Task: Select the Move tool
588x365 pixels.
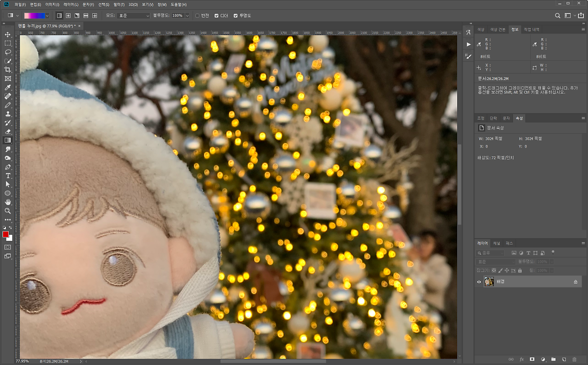Action: (8, 34)
